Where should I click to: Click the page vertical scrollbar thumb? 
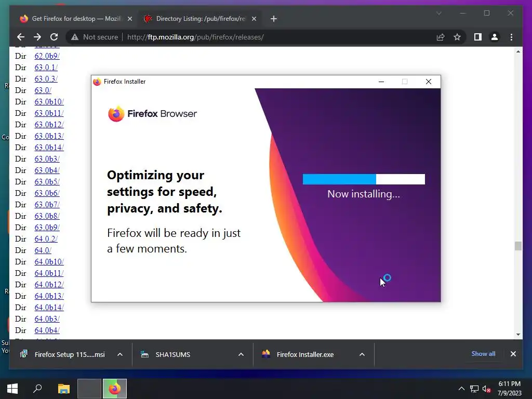518,246
